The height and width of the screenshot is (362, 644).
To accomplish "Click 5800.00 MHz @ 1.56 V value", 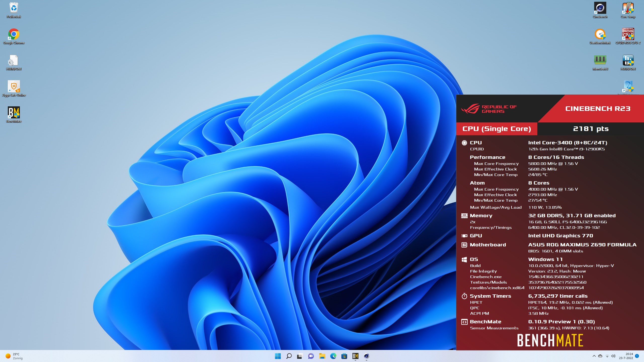I will pyautogui.click(x=553, y=164).
